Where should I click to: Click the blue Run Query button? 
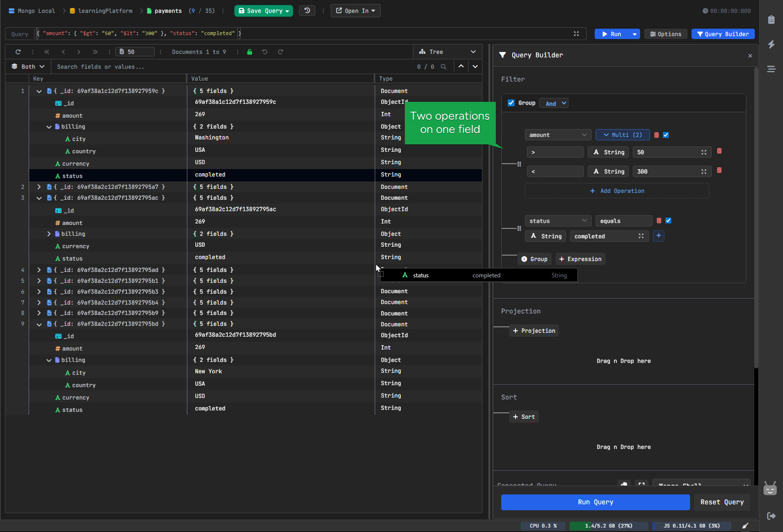[595, 502]
